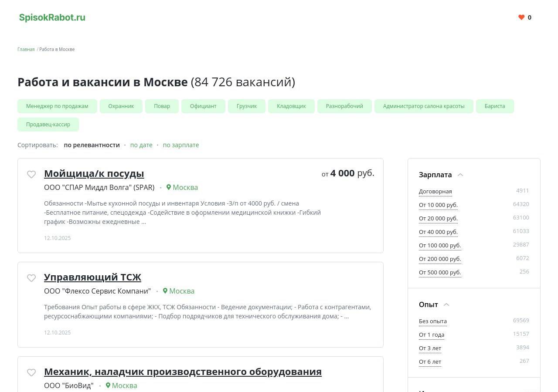
Task: Toggle heart on Управляющий ТСЖ listing
Action: tap(31, 278)
